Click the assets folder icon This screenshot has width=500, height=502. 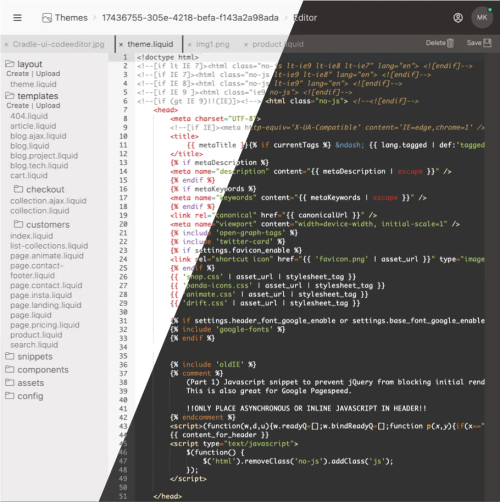pos(10,382)
